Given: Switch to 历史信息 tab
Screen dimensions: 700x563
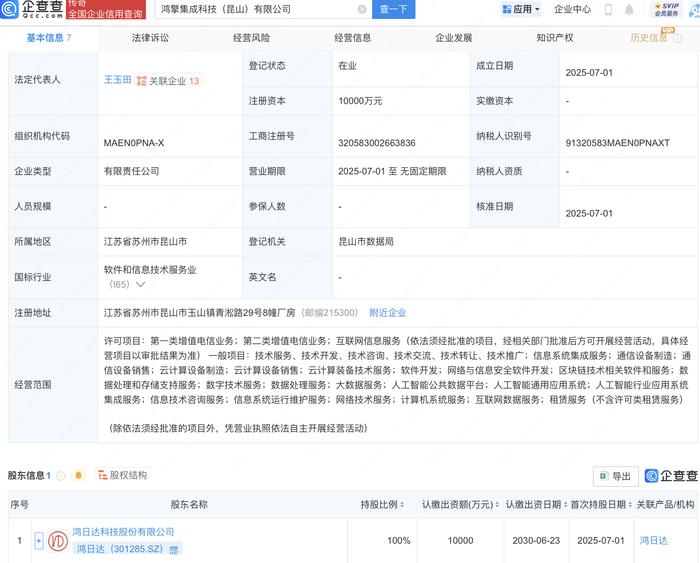Looking at the screenshot, I should (649, 38).
